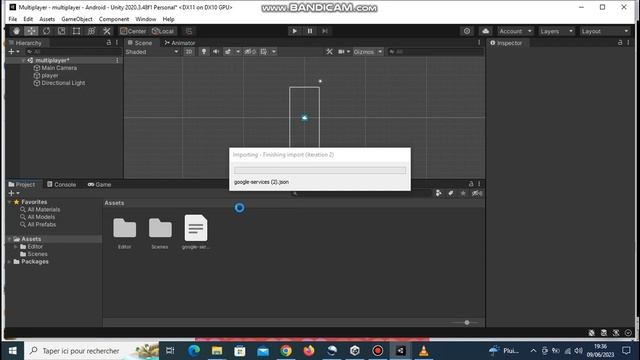The image size is (640, 360).
Task: Open the Edit menu
Action: click(x=28, y=19)
